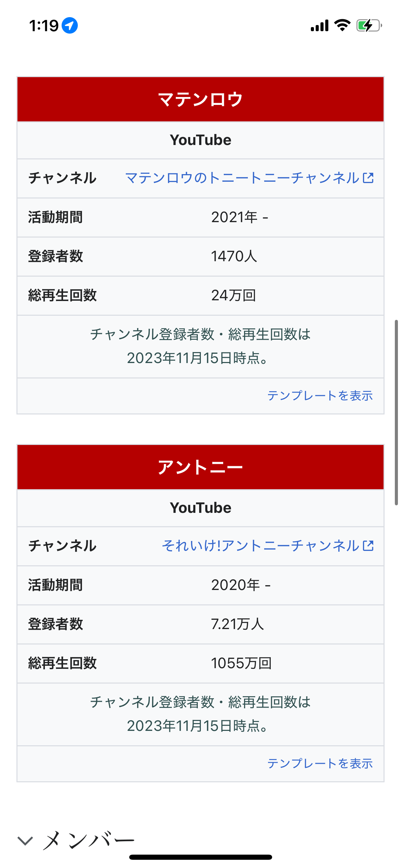
Task: Tap the cellular signal bars icon
Action: click(319, 26)
